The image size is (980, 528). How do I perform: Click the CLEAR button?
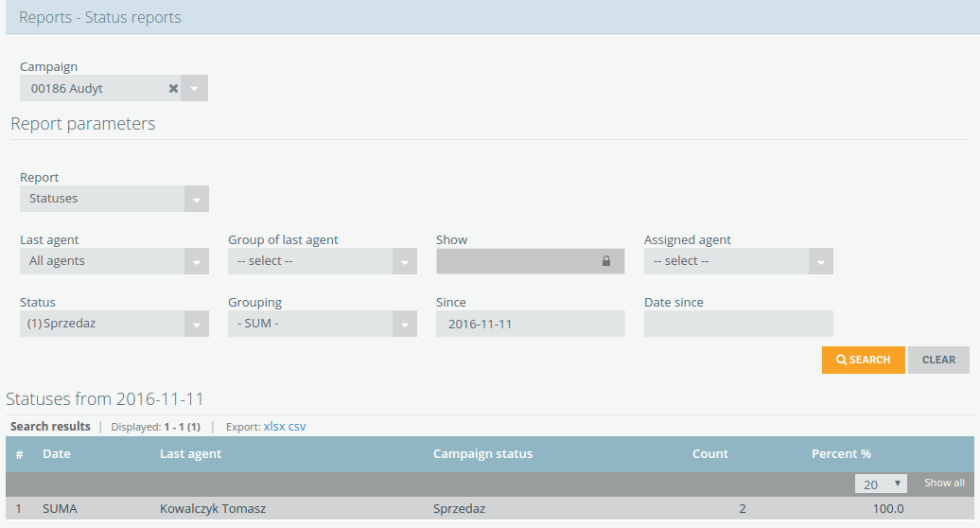click(938, 360)
